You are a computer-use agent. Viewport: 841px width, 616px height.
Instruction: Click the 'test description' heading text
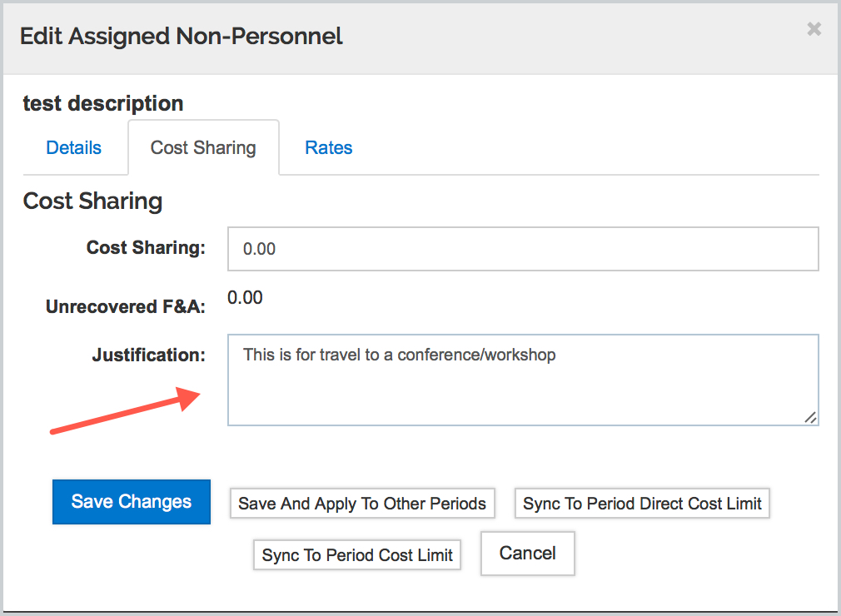[x=103, y=103]
